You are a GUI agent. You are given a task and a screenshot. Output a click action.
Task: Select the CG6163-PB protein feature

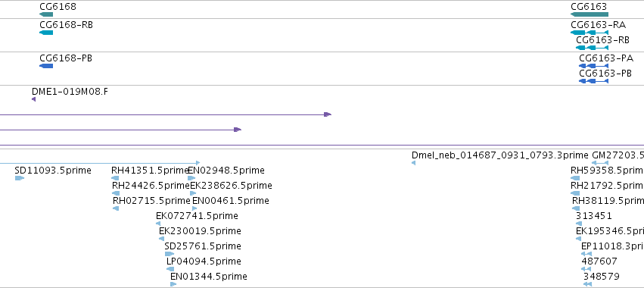(x=593, y=81)
